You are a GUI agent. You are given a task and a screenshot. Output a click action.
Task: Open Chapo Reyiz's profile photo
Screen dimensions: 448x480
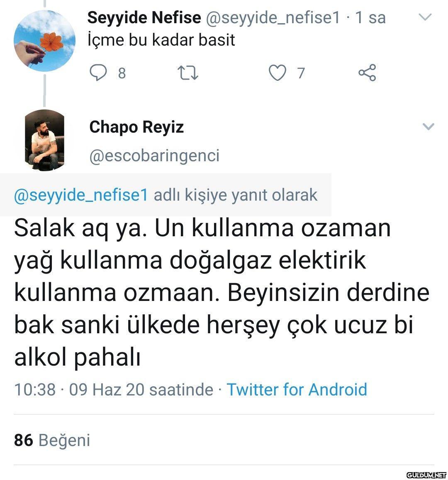tap(44, 140)
